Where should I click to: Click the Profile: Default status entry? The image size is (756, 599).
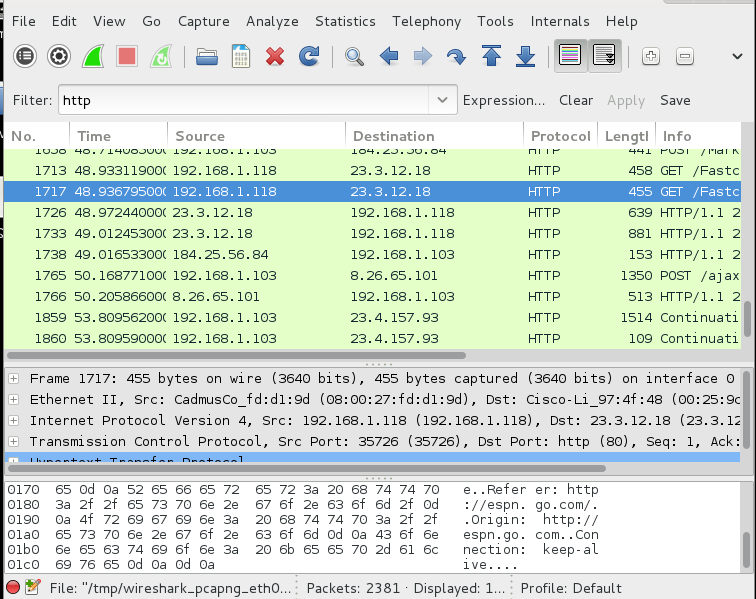(571, 588)
